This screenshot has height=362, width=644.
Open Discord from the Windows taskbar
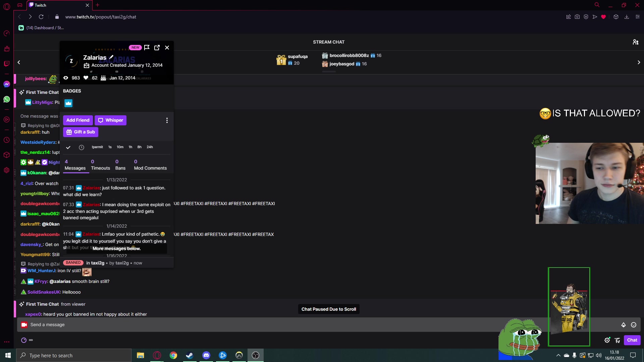point(206,355)
